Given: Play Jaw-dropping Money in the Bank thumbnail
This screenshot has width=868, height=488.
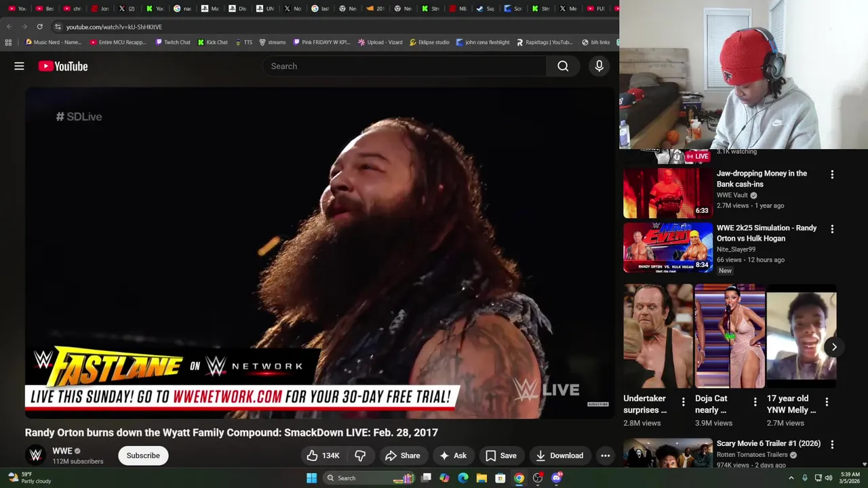Looking at the screenshot, I should (668, 193).
